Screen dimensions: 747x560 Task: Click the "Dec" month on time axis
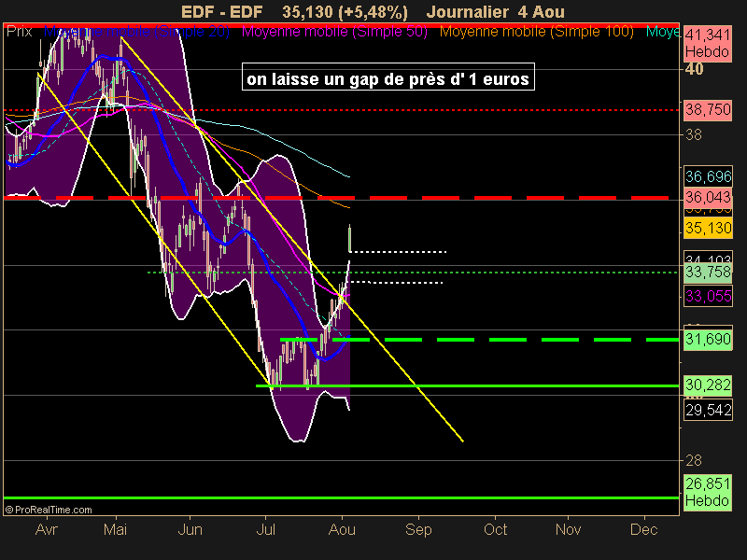644,529
